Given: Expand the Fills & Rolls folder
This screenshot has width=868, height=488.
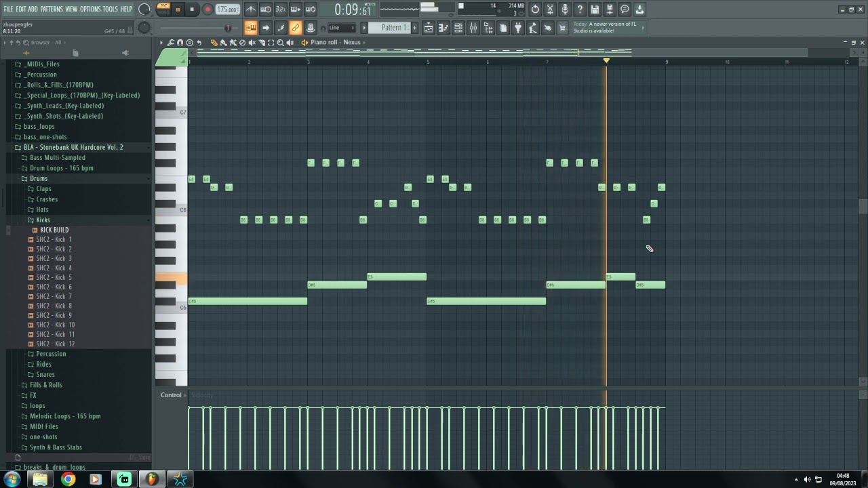Looking at the screenshot, I should (45, 385).
